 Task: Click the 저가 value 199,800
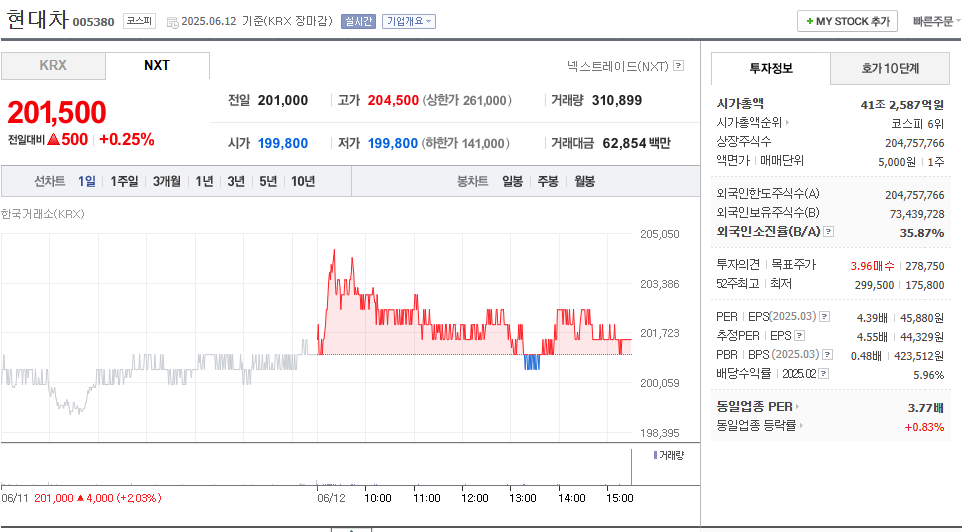tap(393, 143)
